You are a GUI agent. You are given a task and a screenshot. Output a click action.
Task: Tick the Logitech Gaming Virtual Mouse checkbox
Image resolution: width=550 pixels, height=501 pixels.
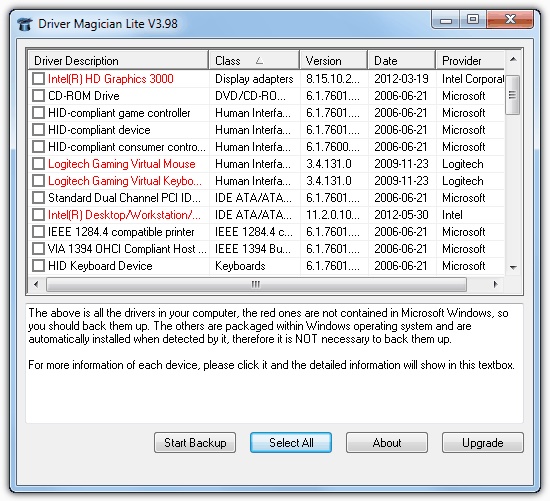click(38, 163)
